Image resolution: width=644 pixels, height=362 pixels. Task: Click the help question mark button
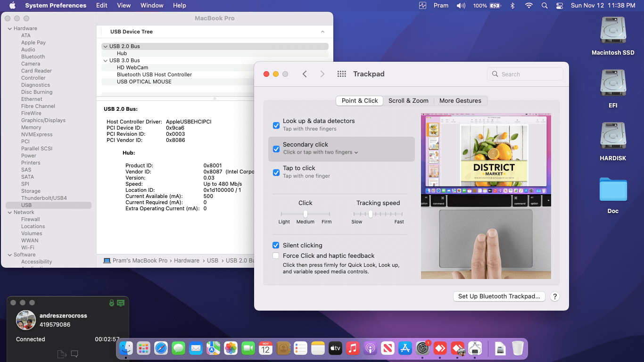pyautogui.click(x=555, y=296)
